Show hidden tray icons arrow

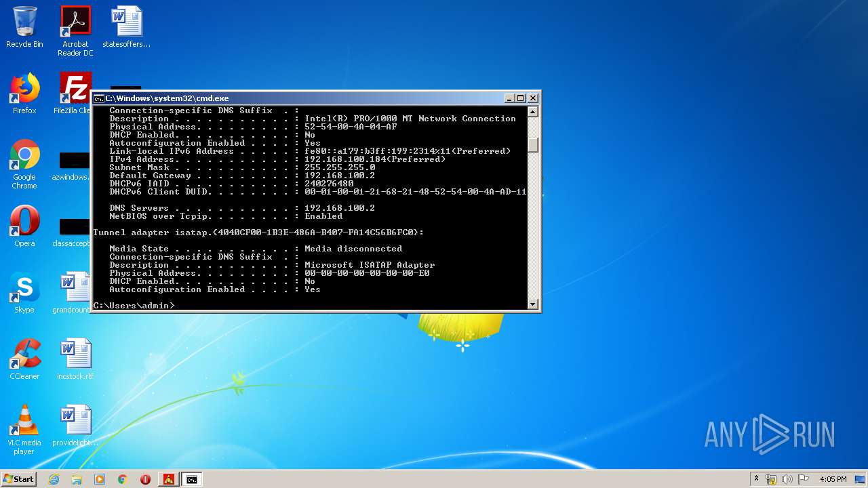pyautogui.click(x=756, y=479)
